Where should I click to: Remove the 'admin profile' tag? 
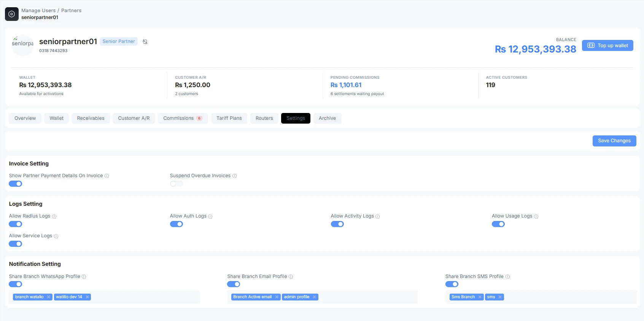click(314, 297)
